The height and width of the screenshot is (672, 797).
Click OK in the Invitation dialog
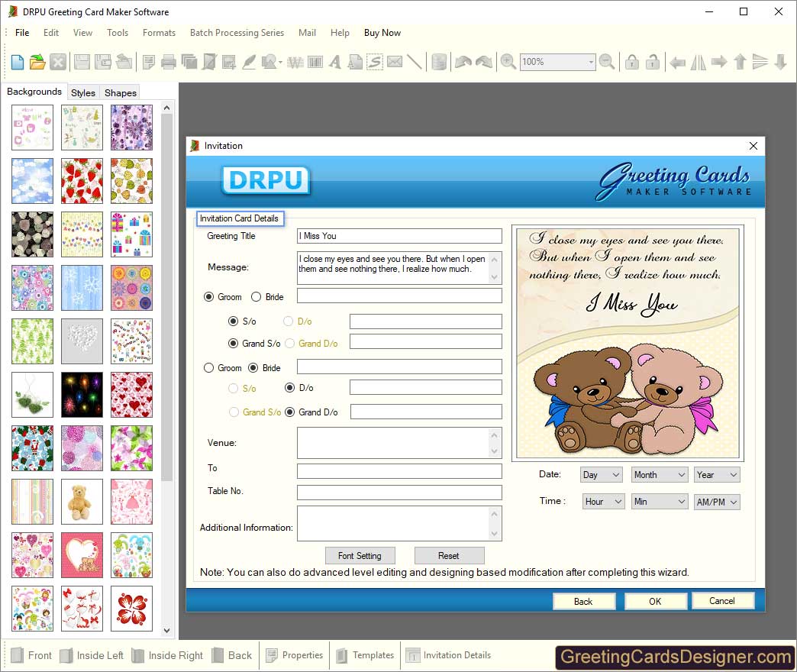click(655, 601)
